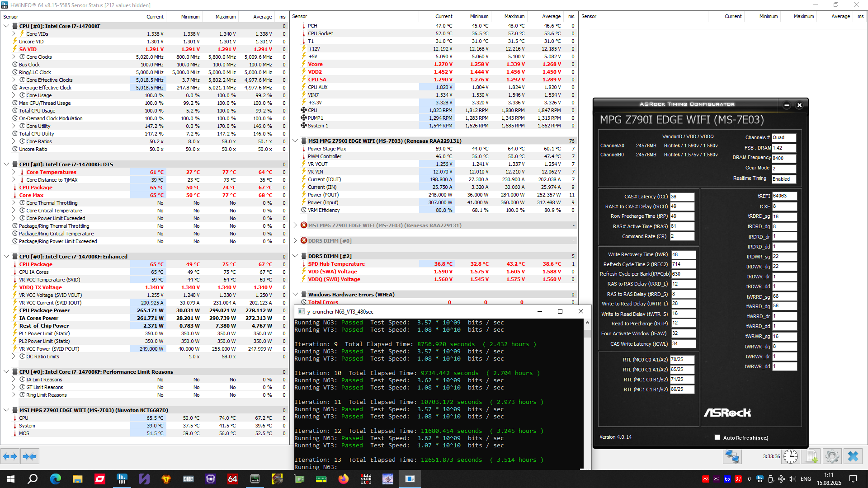Click the expand columns left-right arrows button
Viewport: 868px width, 488px height.
point(10,456)
